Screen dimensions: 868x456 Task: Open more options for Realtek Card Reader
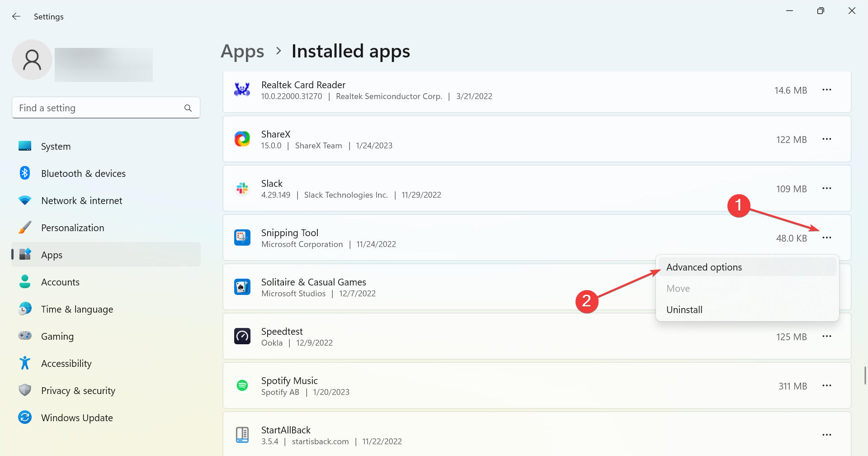point(827,90)
